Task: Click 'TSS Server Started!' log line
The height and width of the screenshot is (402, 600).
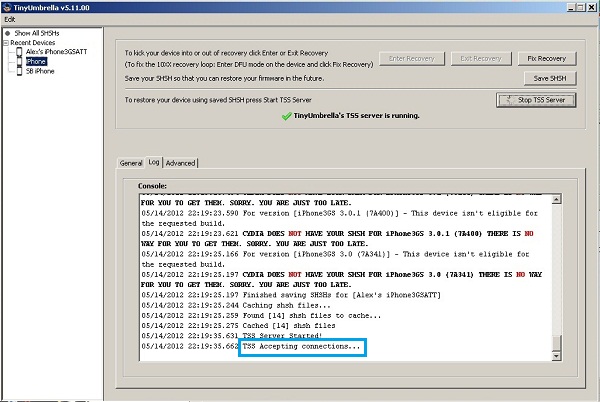Action: (x=282, y=336)
